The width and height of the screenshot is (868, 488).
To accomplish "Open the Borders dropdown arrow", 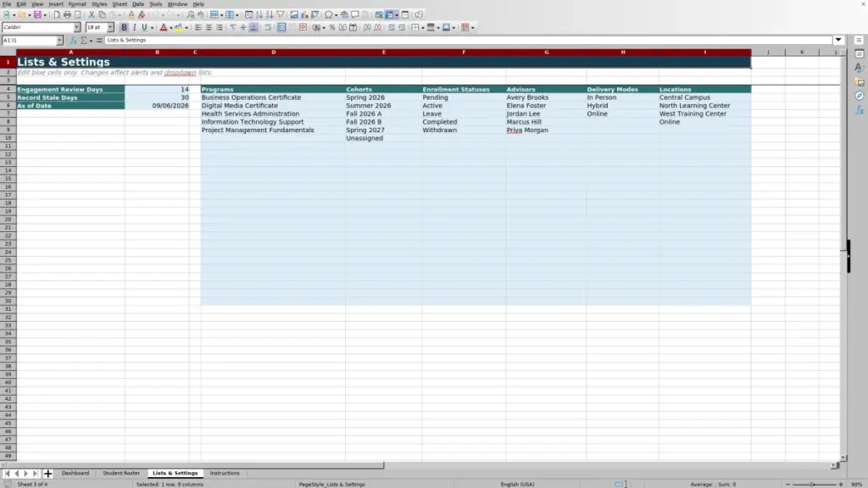I will [x=423, y=28].
